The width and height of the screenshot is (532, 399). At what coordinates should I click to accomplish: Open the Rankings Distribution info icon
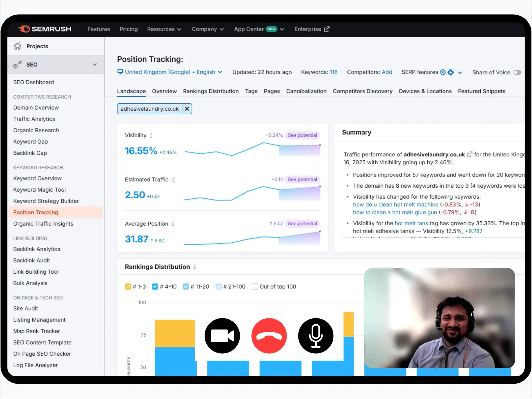click(195, 267)
